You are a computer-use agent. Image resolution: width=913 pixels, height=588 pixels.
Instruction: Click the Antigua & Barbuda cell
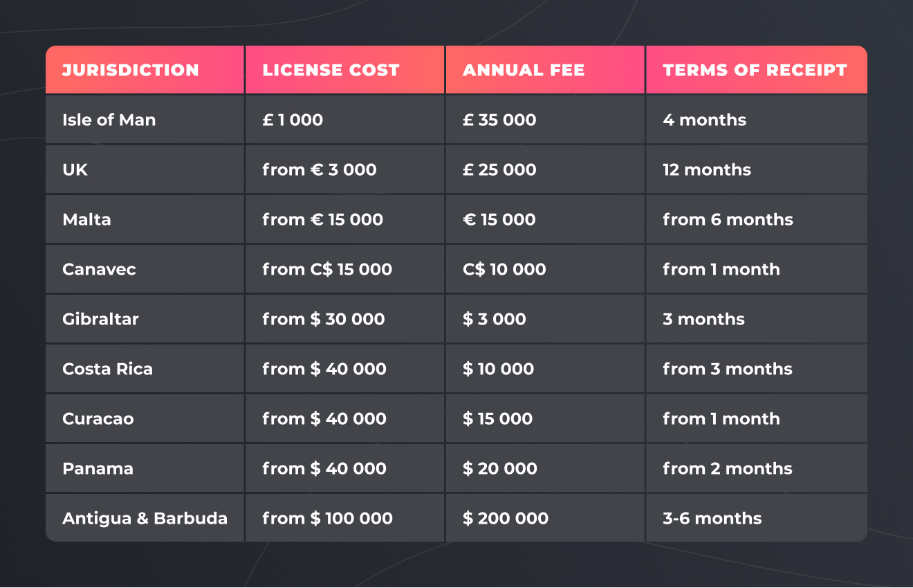145,517
